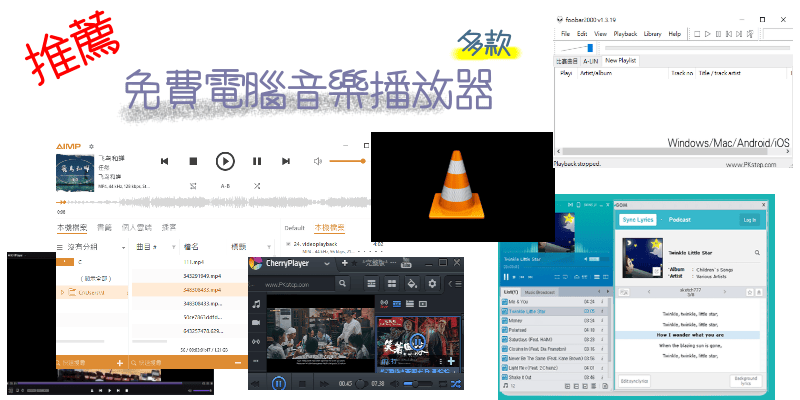800x400 pixels.
Task: Click AIMP stop button
Action: click(193, 161)
